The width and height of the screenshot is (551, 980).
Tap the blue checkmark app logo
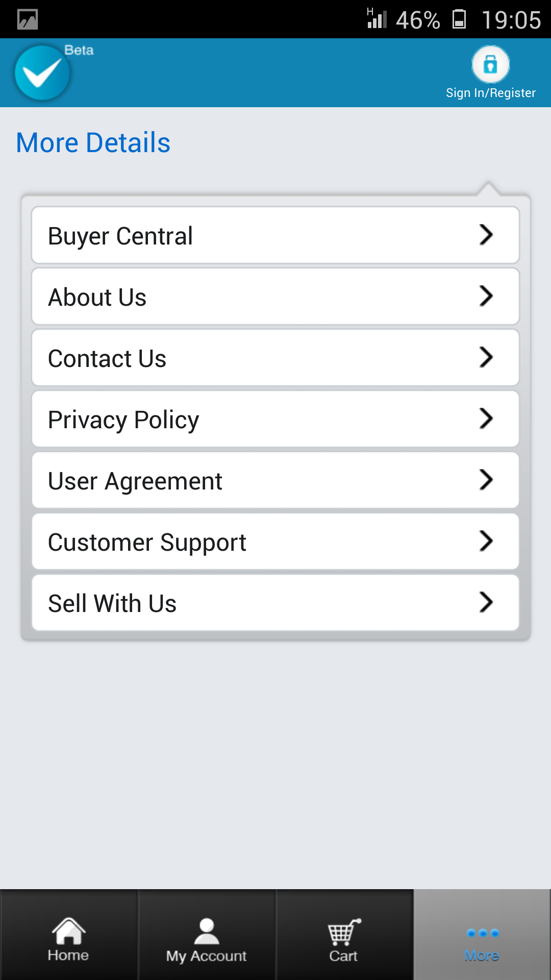[42, 73]
